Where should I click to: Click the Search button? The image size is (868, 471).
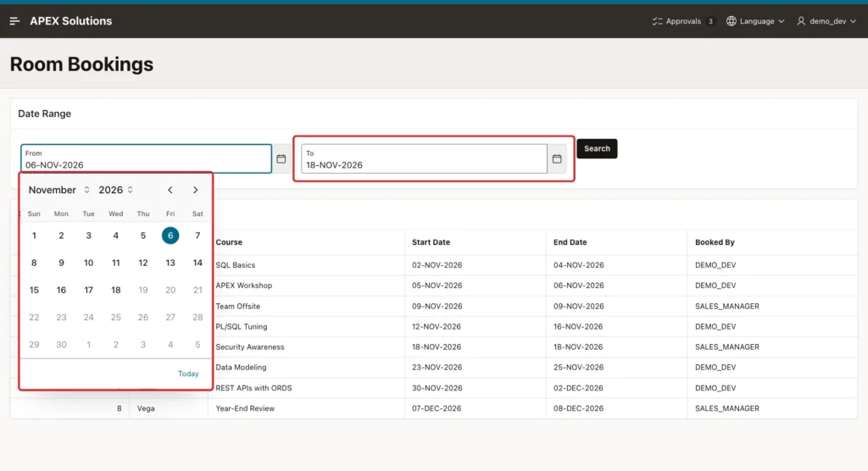pos(597,148)
